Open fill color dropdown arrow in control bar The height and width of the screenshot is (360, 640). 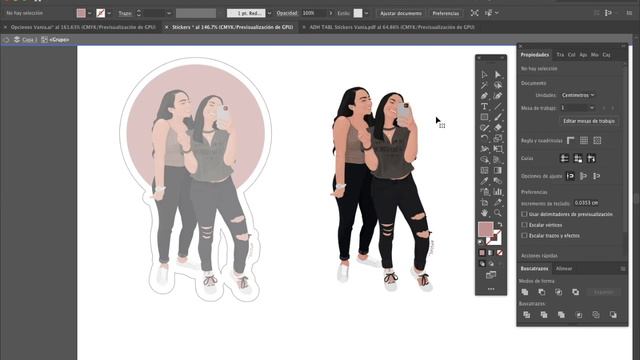click(x=90, y=13)
